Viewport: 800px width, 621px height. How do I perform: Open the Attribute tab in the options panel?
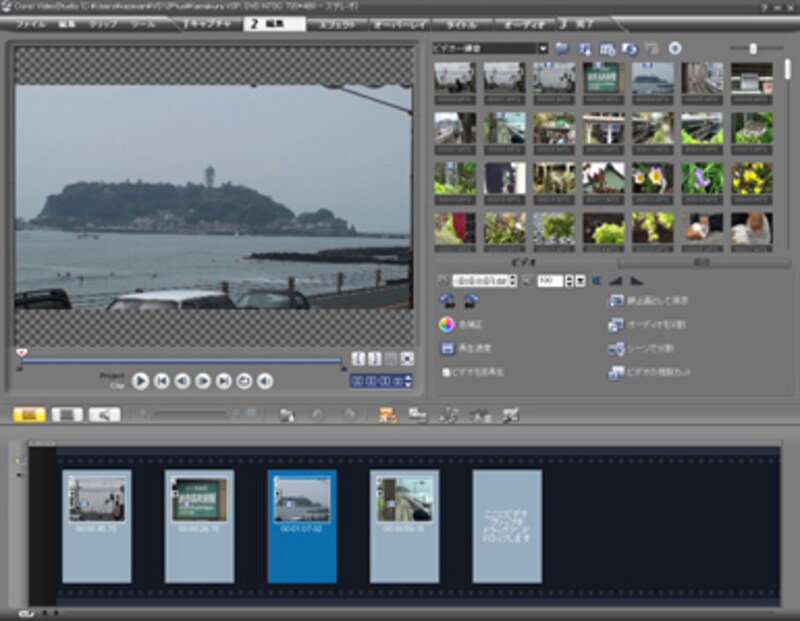tap(701, 263)
